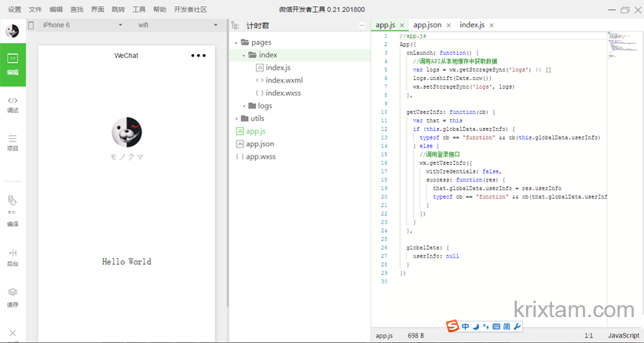Switch to the app.json editor tab
Viewport: 644px width, 343px height.
pos(426,25)
